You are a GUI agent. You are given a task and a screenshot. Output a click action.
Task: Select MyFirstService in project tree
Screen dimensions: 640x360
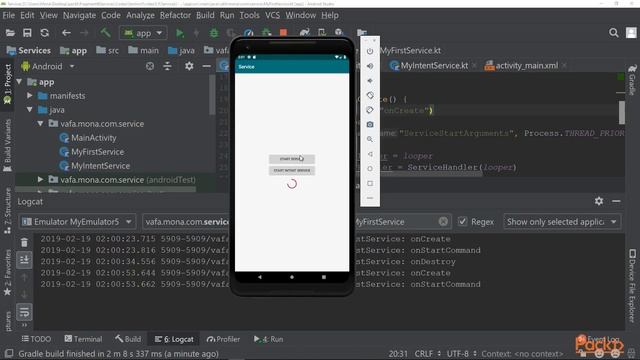97,152
